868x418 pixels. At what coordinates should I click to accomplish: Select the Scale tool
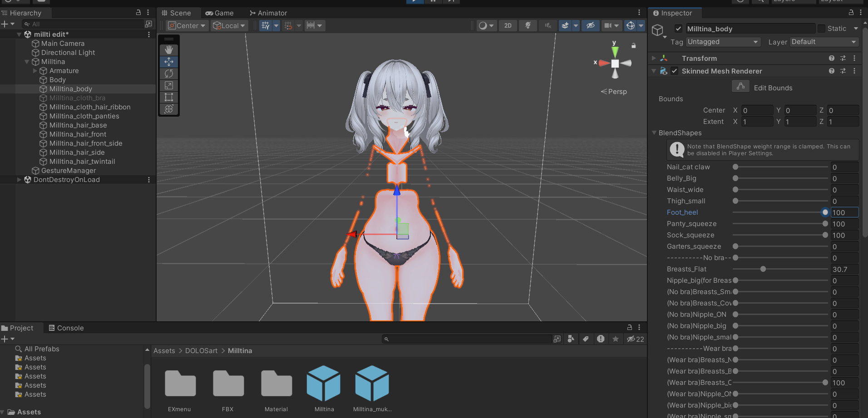pos(169,85)
